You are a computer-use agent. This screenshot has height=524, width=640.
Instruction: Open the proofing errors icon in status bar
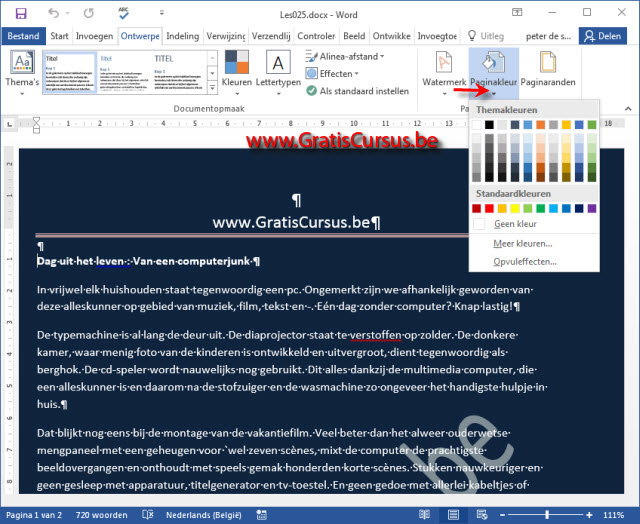click(x=147, y=515)
